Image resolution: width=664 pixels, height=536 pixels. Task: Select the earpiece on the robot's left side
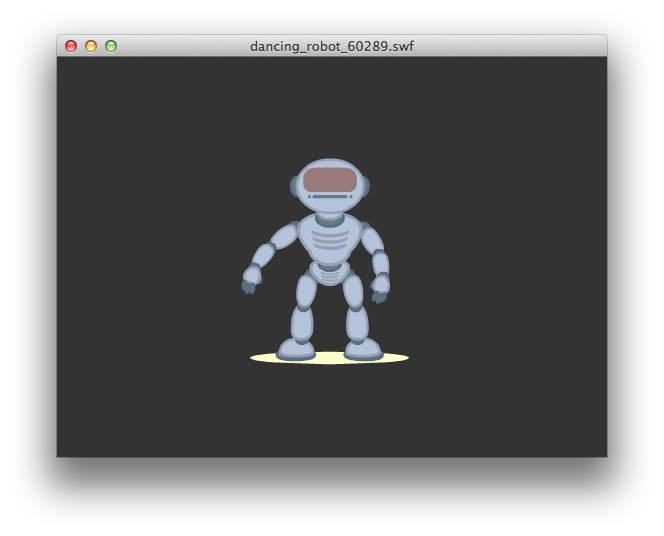coord(294,186)
